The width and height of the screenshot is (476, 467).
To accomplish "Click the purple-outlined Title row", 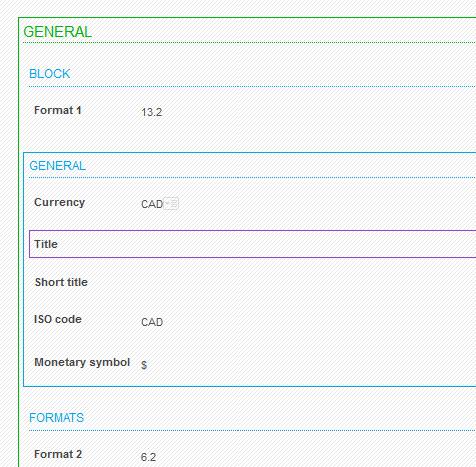I will point(252,244).
